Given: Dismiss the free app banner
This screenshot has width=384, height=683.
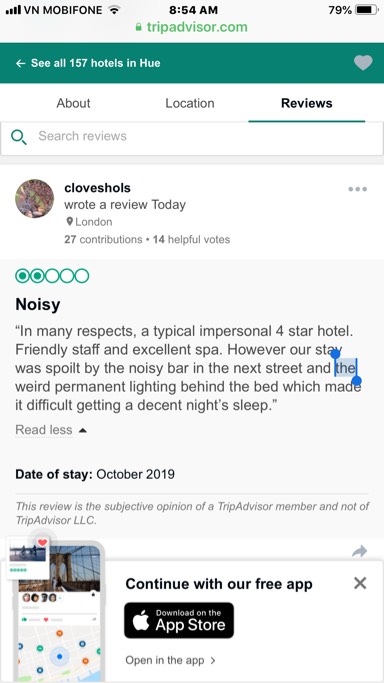Looking at the screenshot, I should 360,583.
